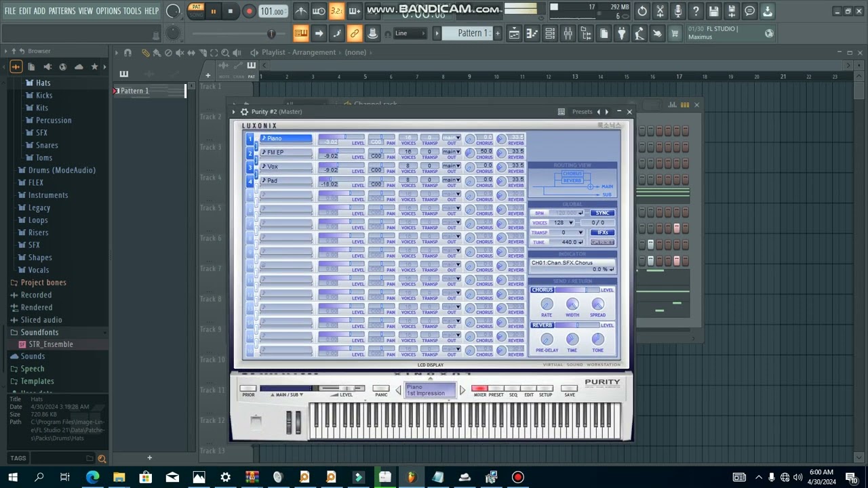The width and height of the screenshot is (868, 488).
Task: Open the Channel rack view icon
Action: [x=550, y=33]
